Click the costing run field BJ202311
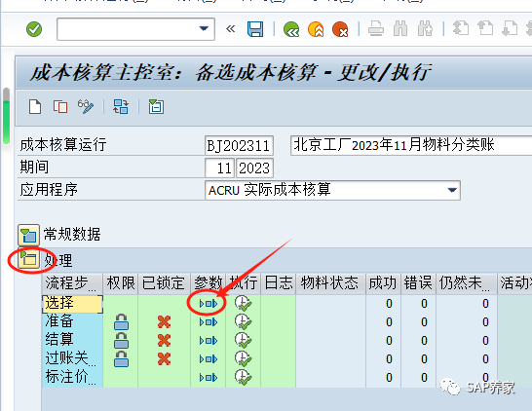Image resolution: width=532 pixels, height=411 pixels. coord(239,146)
